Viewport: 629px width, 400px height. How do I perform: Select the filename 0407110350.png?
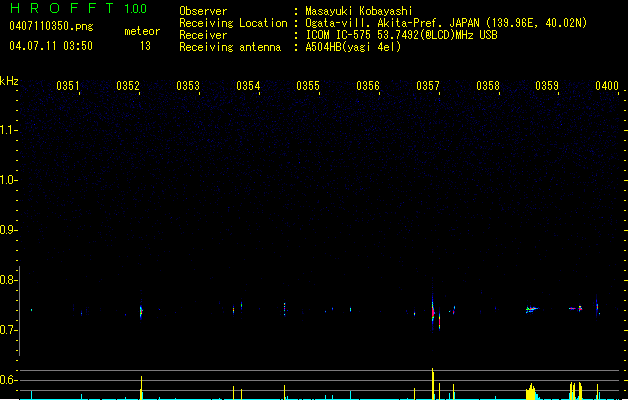[51, 26]
